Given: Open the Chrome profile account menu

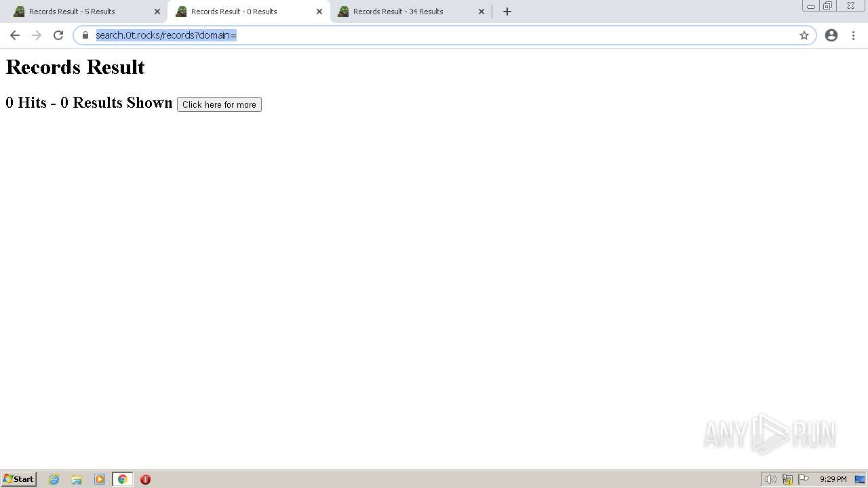Looking at the screenshot, I should (x=831, y=35).
